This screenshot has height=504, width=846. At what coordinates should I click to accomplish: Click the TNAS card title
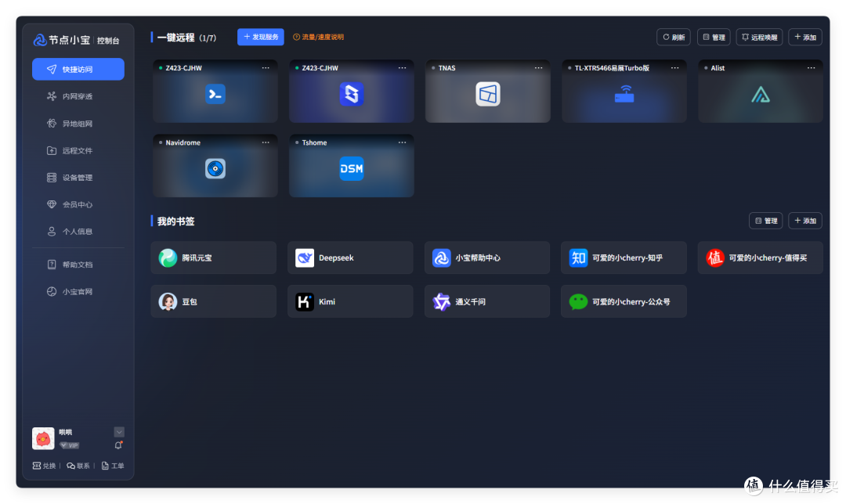pyautogui.click(x=446, y=68)
